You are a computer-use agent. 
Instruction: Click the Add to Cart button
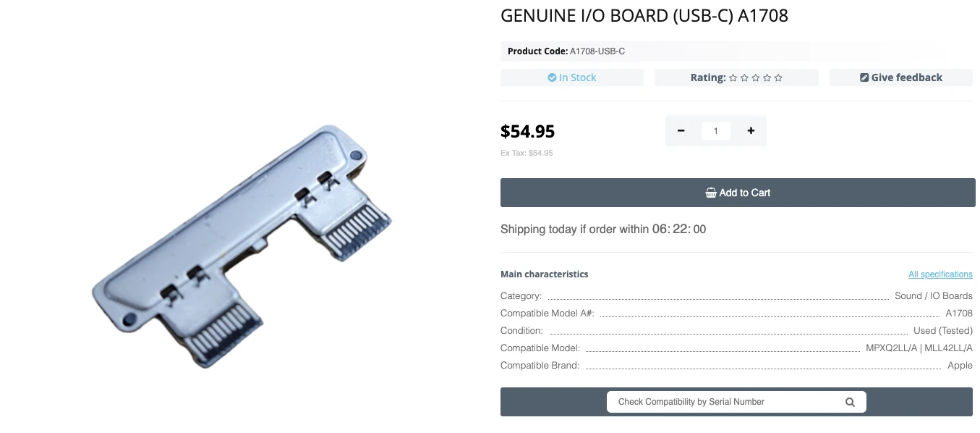(738, 193)
